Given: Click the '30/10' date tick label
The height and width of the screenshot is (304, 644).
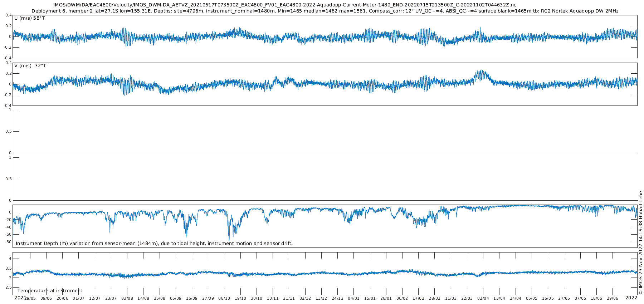Looking at the screenshot, I should 257,298.
